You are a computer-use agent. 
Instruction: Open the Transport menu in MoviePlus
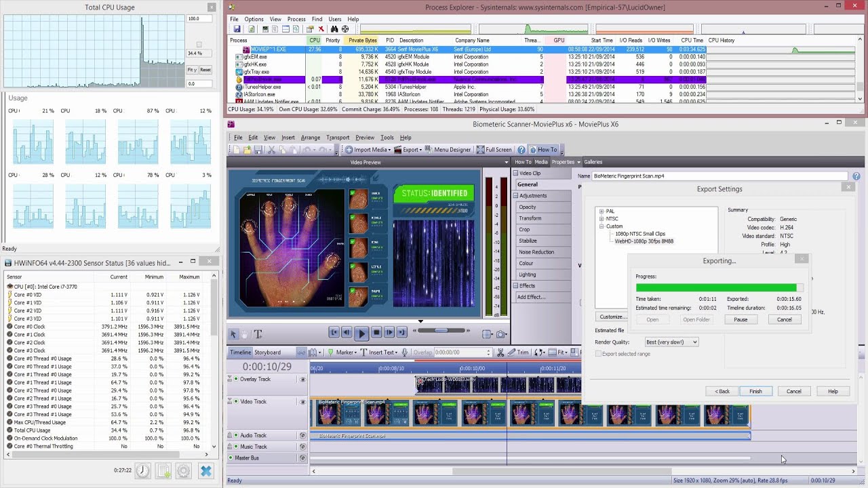coord(338,138)
